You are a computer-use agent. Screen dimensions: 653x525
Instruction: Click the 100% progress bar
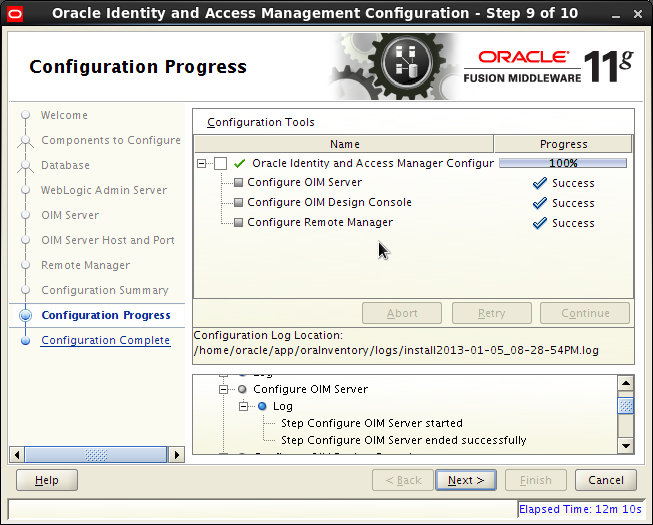(563, 163)
